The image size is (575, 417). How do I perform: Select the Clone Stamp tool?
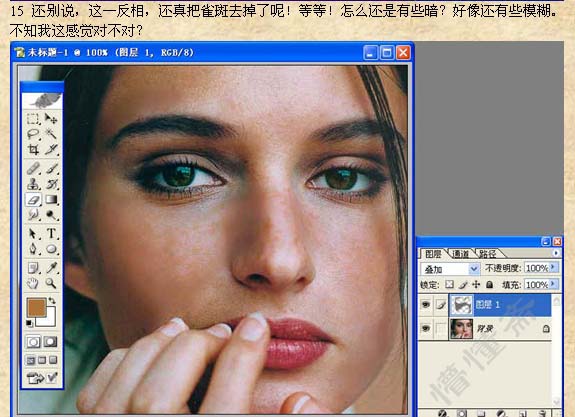point(33,184)
